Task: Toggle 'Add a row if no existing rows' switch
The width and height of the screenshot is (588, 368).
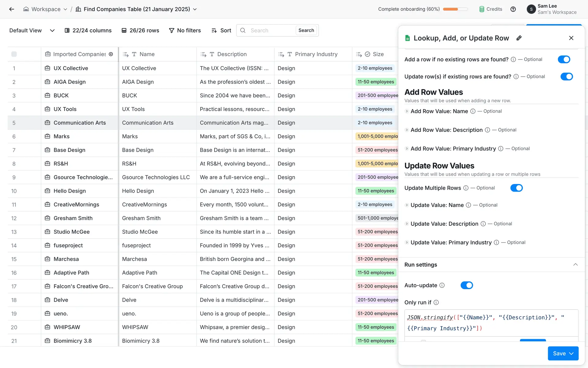Action: (x=564, y=59)
